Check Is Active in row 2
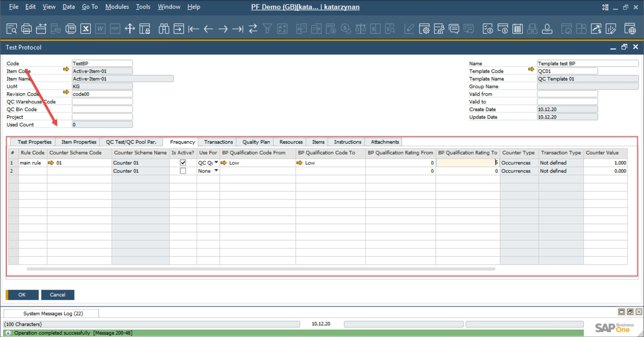This screenshot has height=337, width=644. point(183,171)
